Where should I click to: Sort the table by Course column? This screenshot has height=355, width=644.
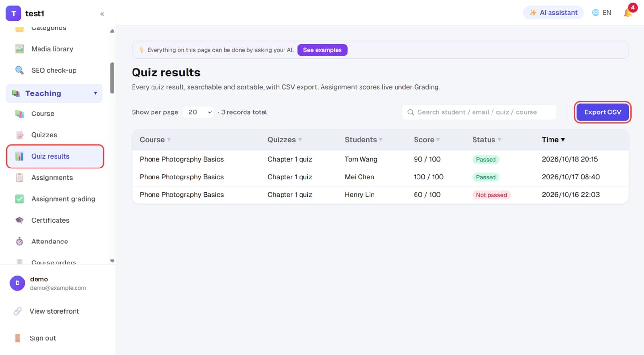[x=155, y=140]
